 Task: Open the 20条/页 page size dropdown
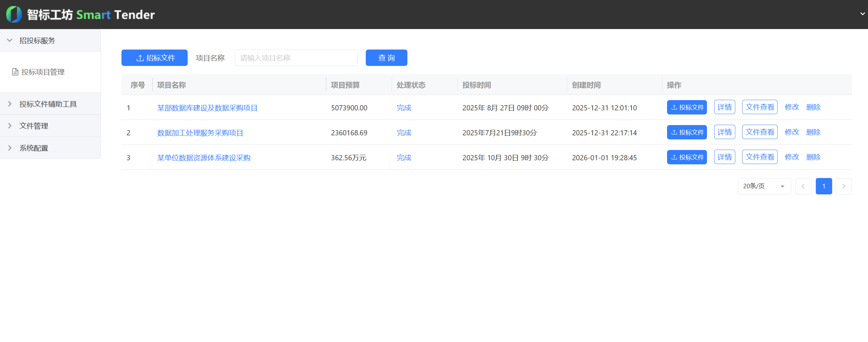click(764, 186)
